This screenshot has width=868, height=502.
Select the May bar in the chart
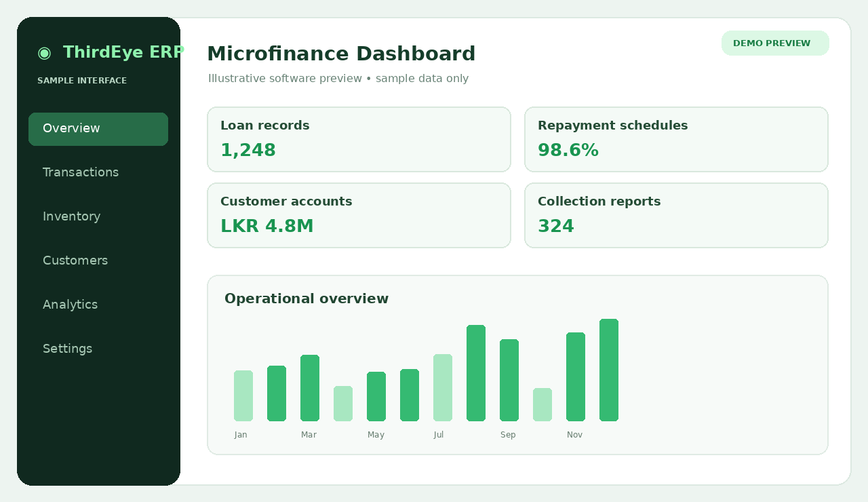(x=376, y=396)
